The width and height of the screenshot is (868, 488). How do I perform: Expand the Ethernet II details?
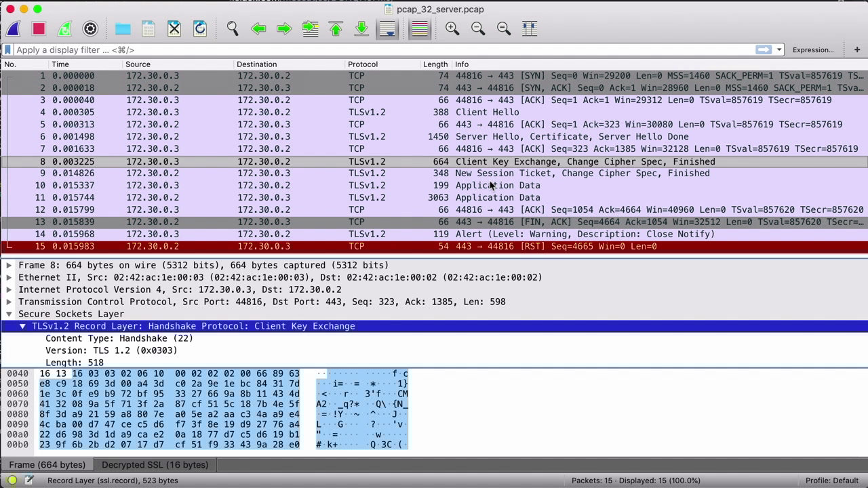tap(9, 277)
